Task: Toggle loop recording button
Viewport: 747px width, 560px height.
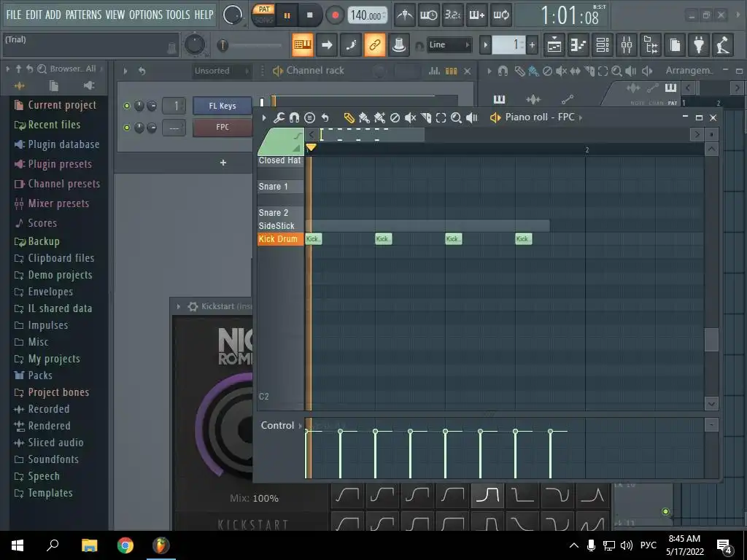Action: 500,15
